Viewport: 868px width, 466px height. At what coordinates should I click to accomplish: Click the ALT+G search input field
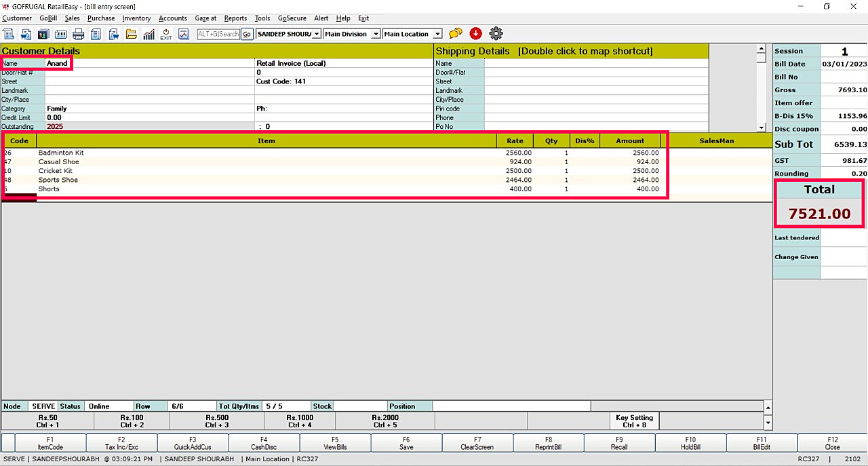click(x=218, y=34)
